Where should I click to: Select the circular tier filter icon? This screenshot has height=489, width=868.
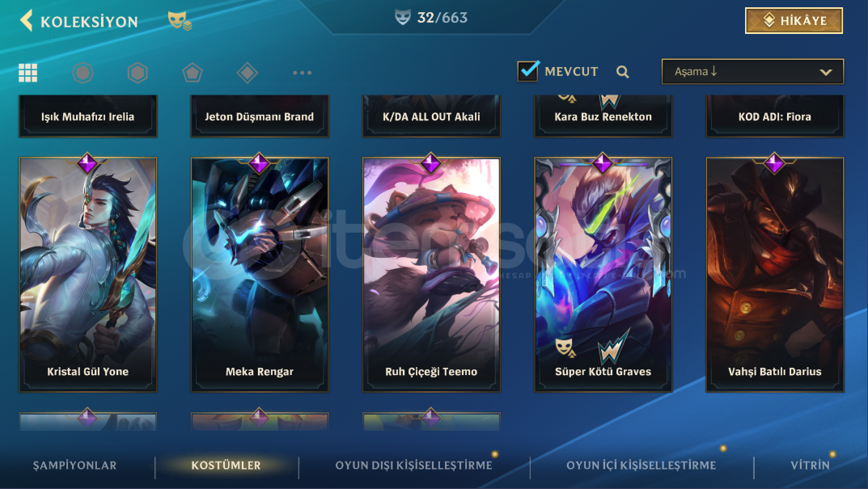(x=83, y=73)
